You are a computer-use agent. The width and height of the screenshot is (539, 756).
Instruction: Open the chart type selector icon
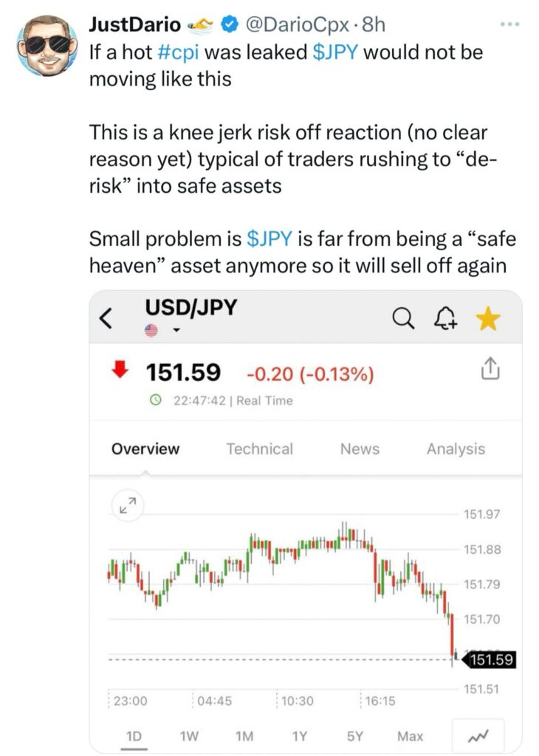coord(483,736)
